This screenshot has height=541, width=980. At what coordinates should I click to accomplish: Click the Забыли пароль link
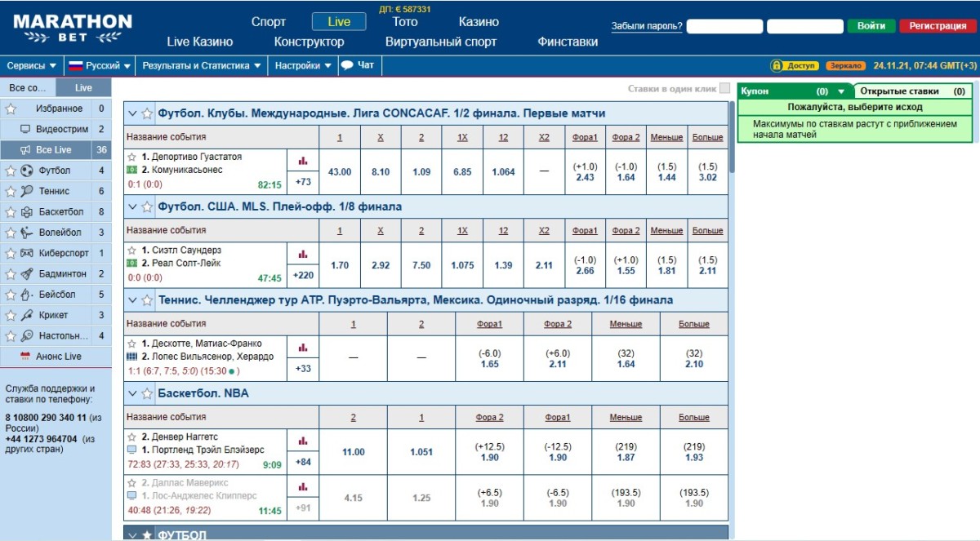(x=647, y=26)
